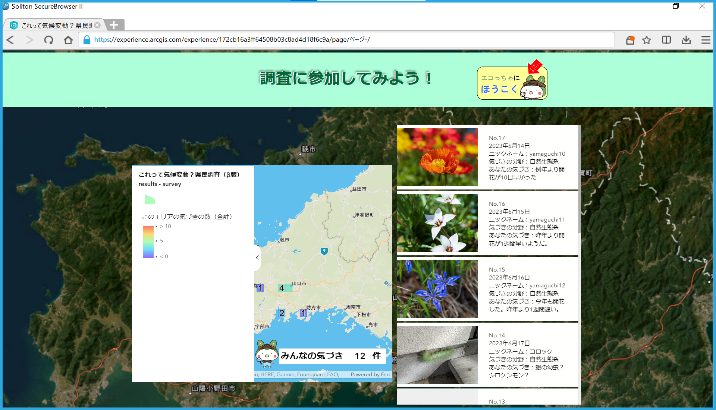Select the cluster labeled 4 on the map
The image size is (716, 410).
[284, 288]
